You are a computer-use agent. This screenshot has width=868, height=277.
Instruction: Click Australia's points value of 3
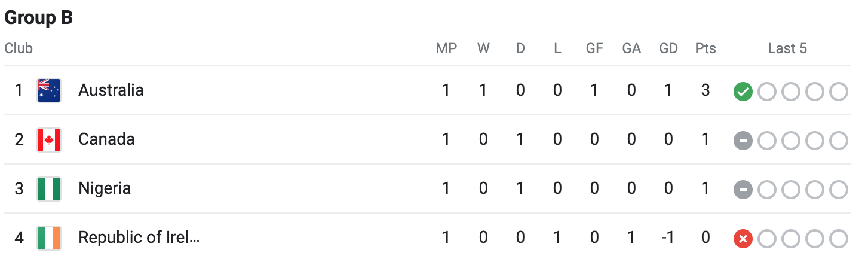[706, 90]
